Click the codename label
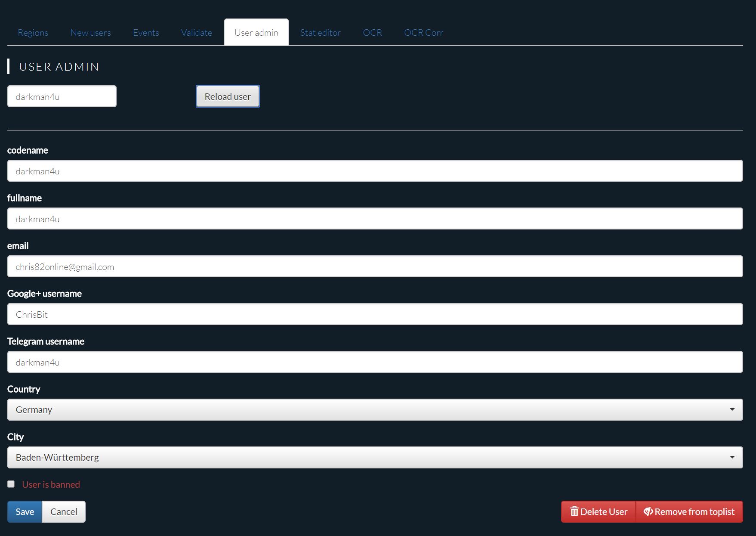Viewport: 756px width, 536px height. (28, 150)
